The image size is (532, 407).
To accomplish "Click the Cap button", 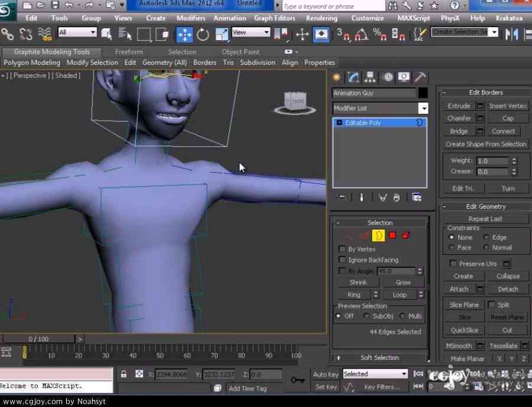I will click(508, 119).
